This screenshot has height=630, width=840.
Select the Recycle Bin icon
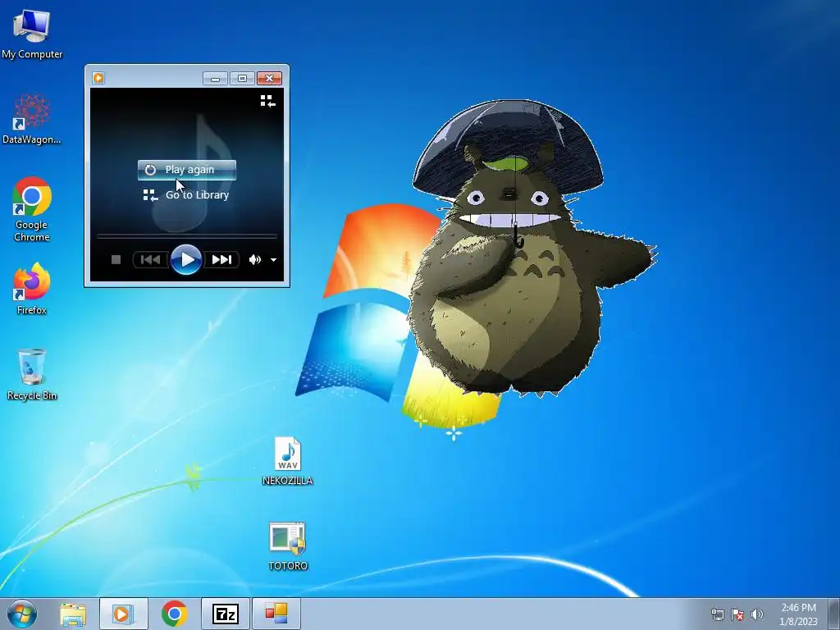coord(32,374)
